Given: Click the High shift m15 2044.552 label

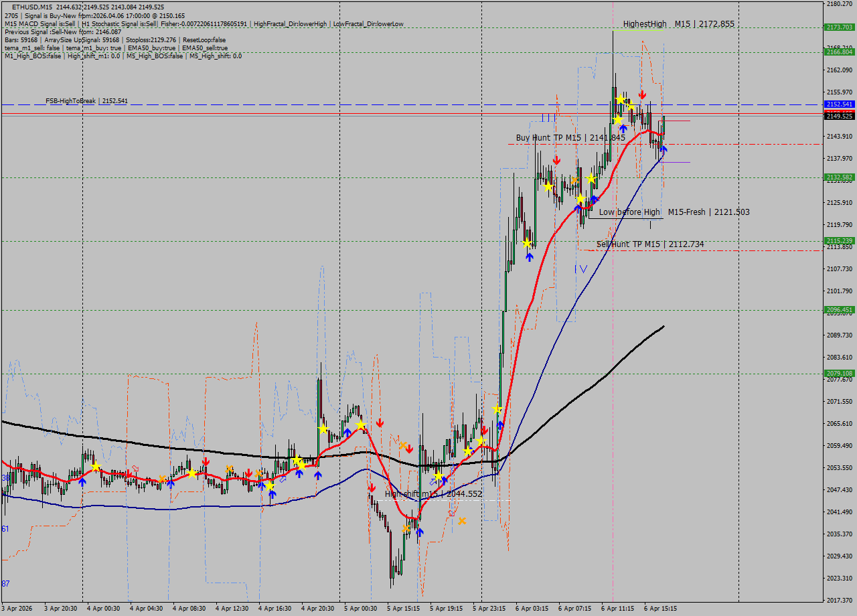Looking at the screenshot, I should [433, 494].
